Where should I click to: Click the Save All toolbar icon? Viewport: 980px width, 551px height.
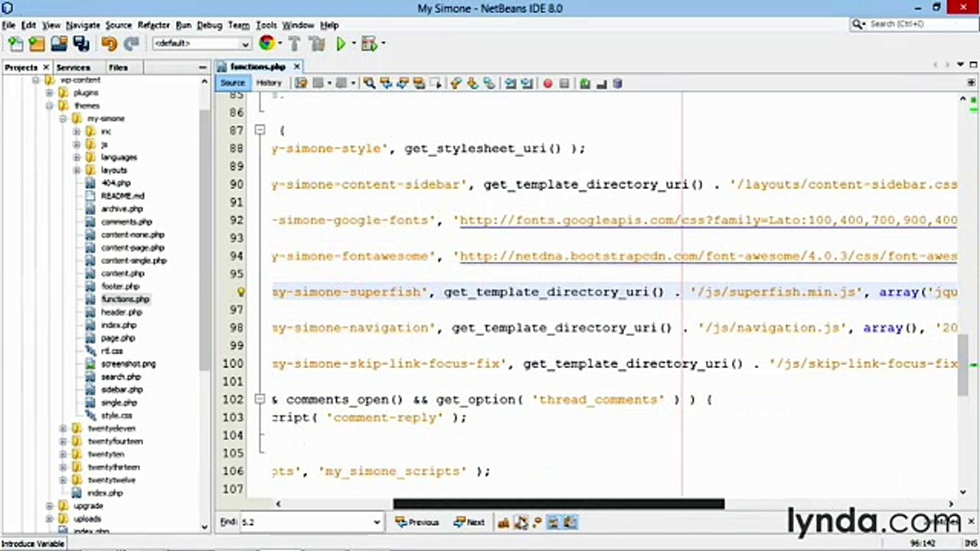[81, 44]
